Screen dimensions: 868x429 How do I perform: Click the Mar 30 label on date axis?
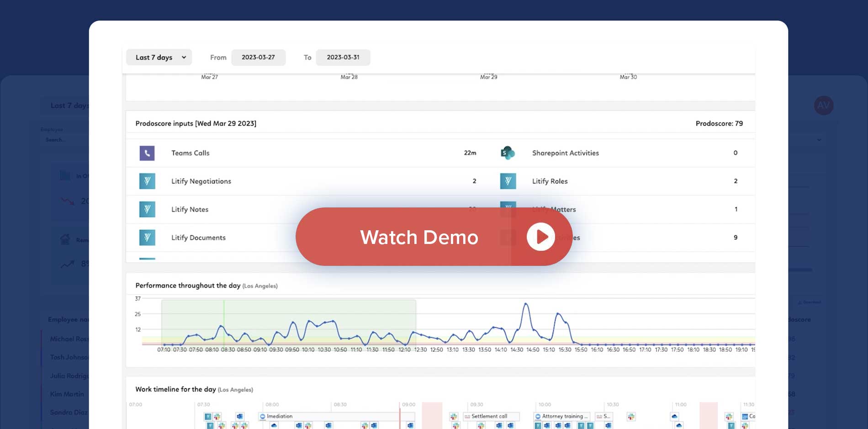click(x=628, y=77)
